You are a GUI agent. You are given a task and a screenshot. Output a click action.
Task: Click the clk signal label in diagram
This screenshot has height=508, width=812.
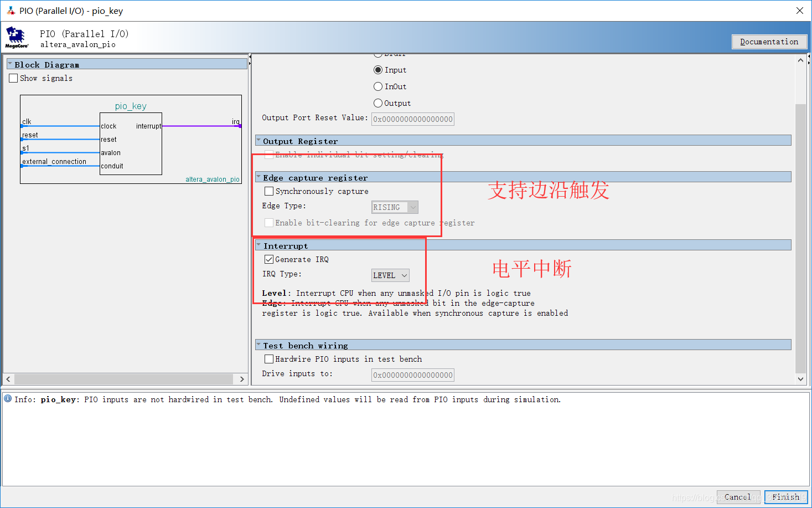click(27, 121)
